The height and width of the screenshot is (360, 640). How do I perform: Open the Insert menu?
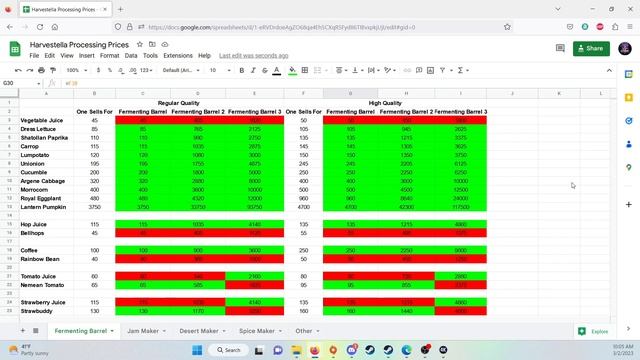[87, 56]
